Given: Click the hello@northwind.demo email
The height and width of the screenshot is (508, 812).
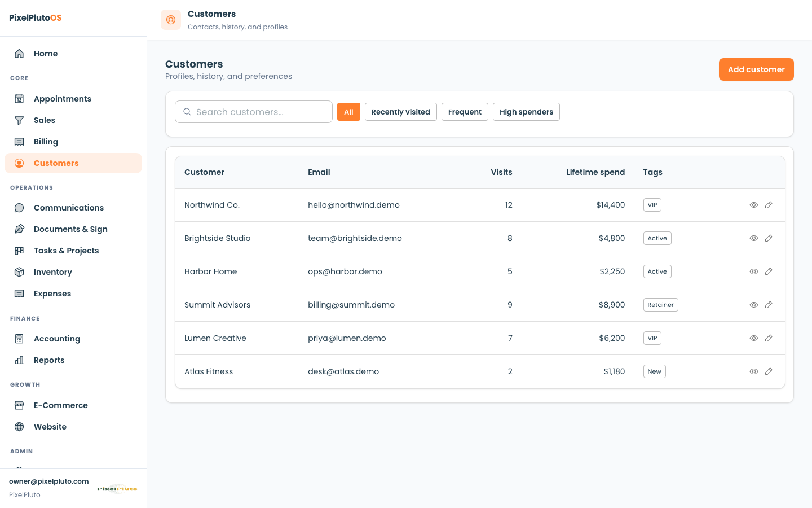Looking at the screenshot, I should (x=354, y=205).
